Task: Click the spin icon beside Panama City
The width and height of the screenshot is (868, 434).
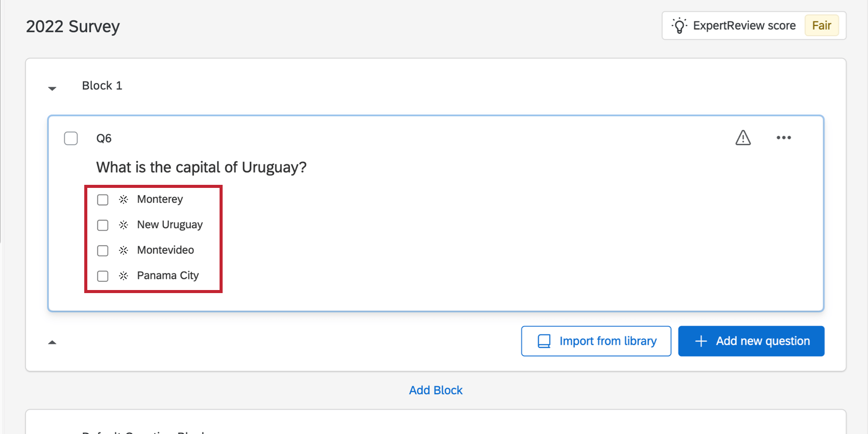Action: [x=123, y=276]
